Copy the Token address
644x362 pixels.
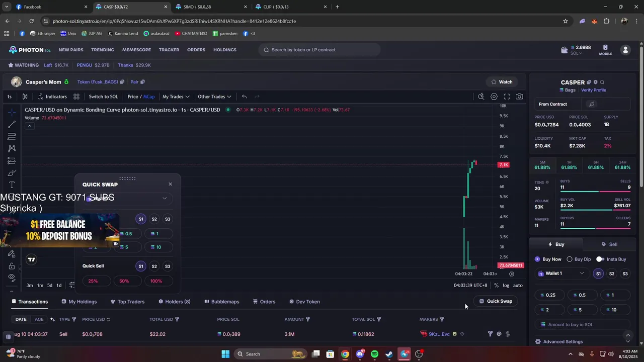click(x=122, y=82)
